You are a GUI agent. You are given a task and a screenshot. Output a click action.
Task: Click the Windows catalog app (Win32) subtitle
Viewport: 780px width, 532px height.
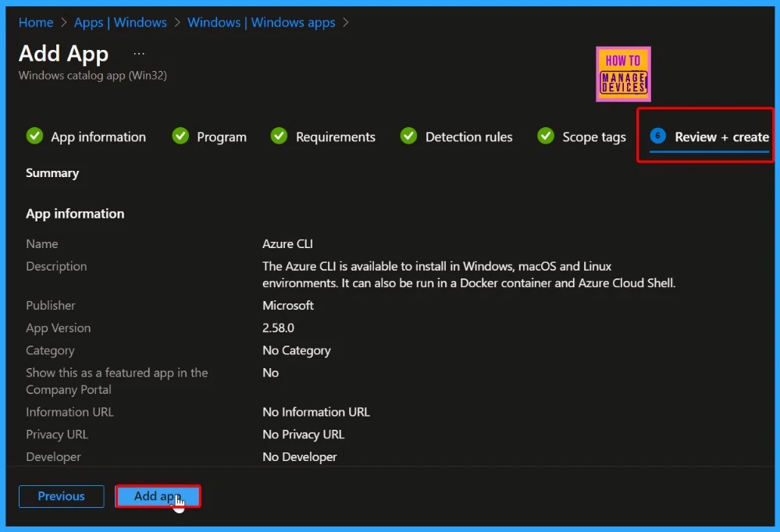93,76
